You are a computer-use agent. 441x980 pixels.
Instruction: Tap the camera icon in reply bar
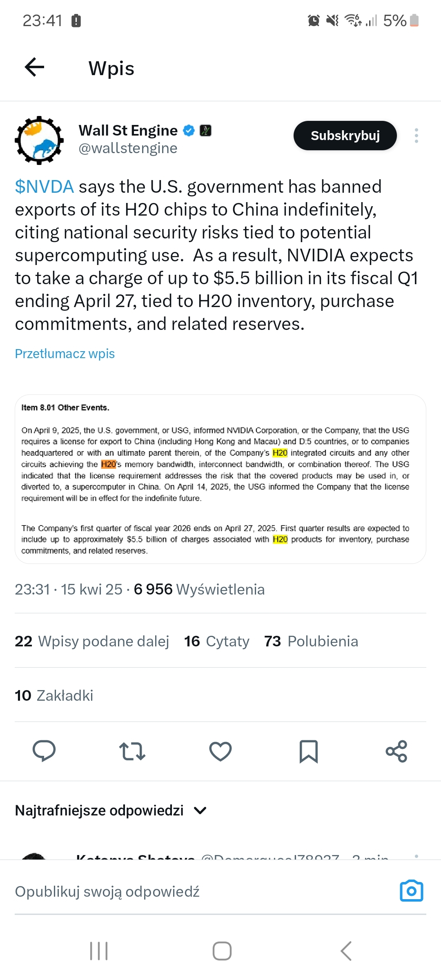point(411,891)
